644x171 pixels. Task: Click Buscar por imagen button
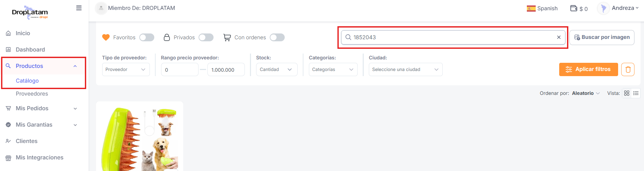point(602,37)
